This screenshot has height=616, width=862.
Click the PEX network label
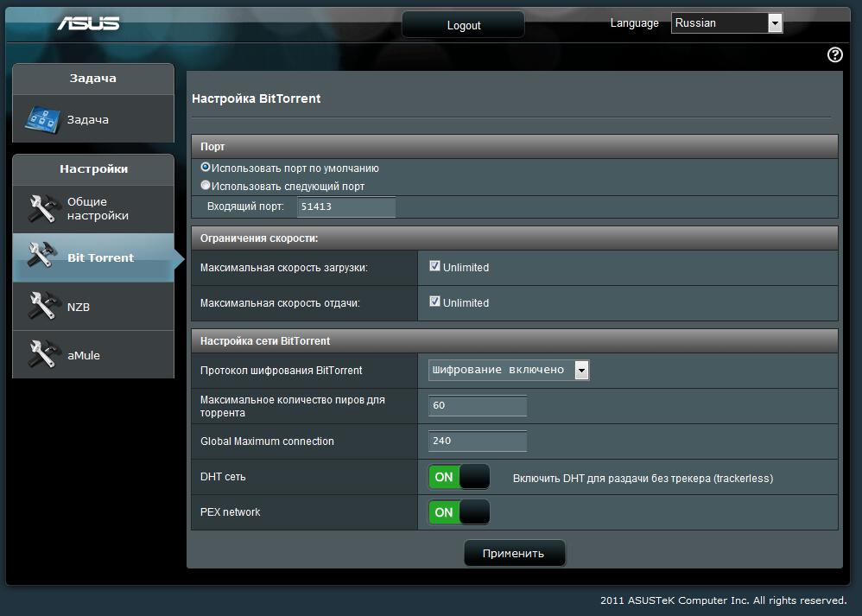point(230,512)
